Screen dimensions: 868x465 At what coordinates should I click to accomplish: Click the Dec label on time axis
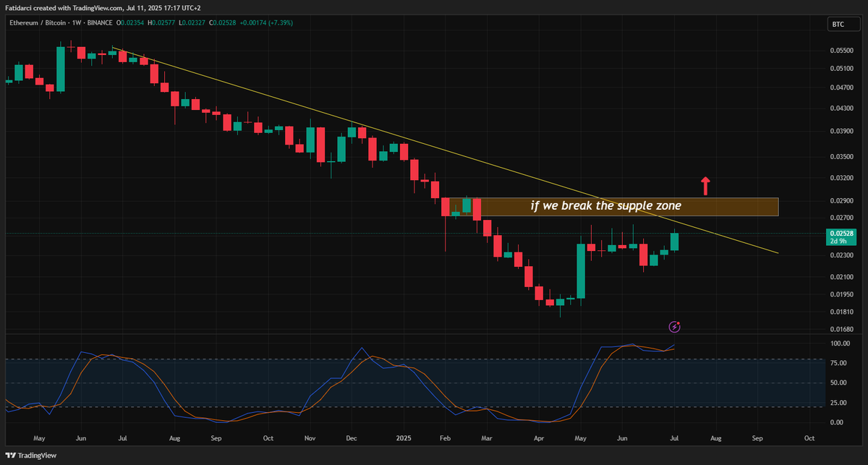(352, 438)
